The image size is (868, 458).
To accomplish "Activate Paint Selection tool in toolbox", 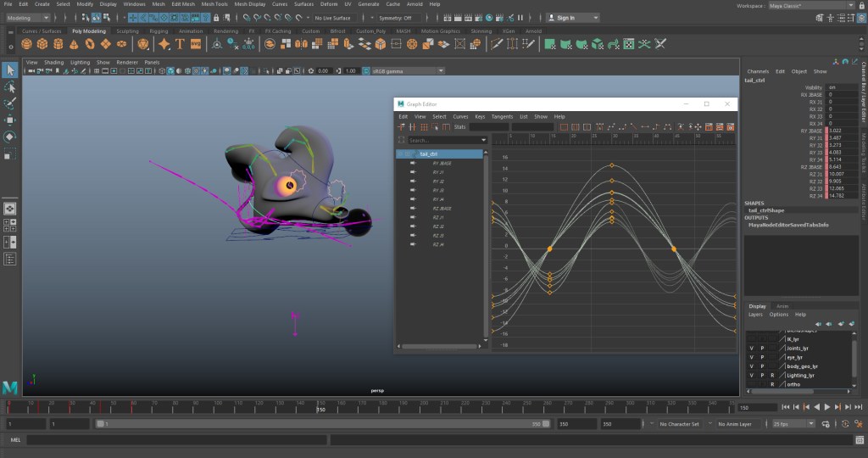I will pos(9,103).
